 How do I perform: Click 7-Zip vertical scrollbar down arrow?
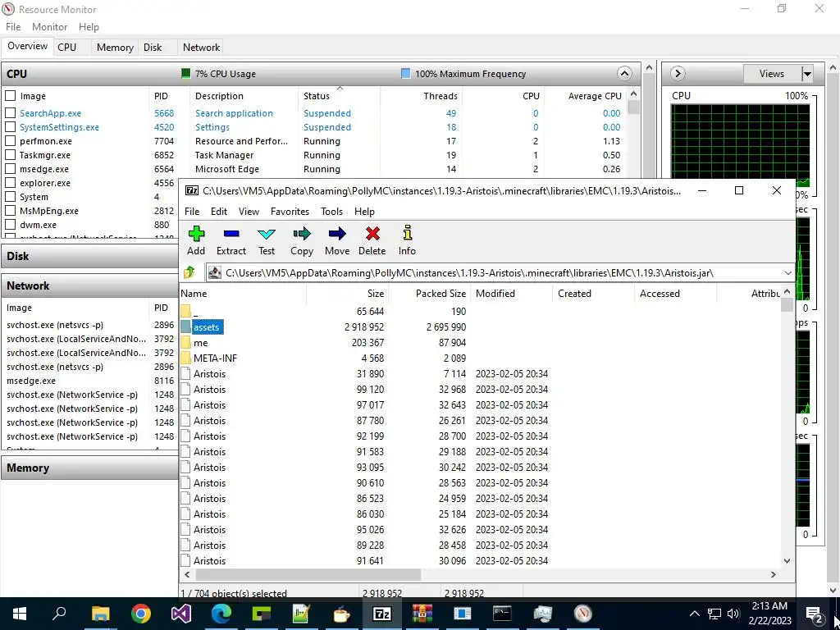click(787, 561)
